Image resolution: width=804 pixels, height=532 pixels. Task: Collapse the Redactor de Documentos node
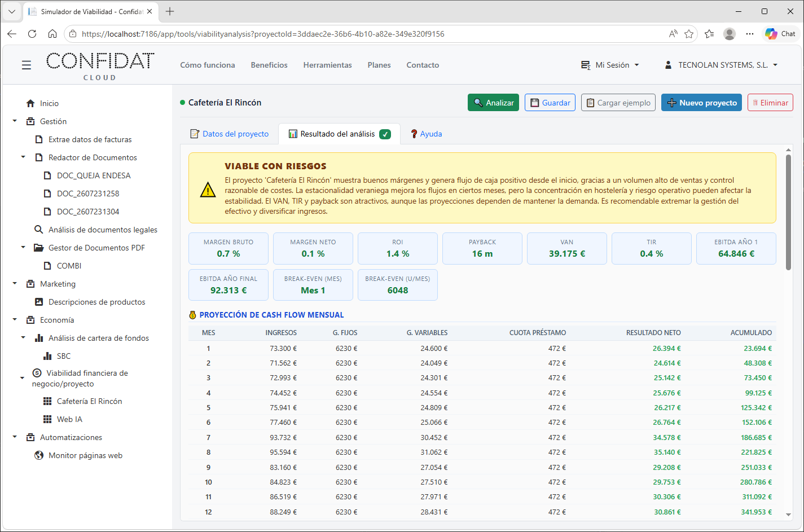pyautogui.click(x=23, y=157)
